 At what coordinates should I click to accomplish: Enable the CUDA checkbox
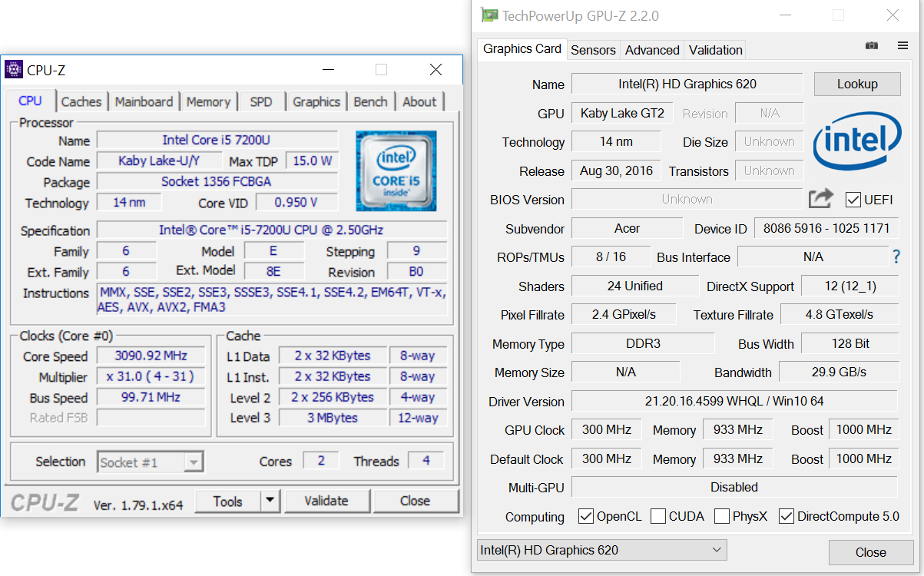(657, 516)
